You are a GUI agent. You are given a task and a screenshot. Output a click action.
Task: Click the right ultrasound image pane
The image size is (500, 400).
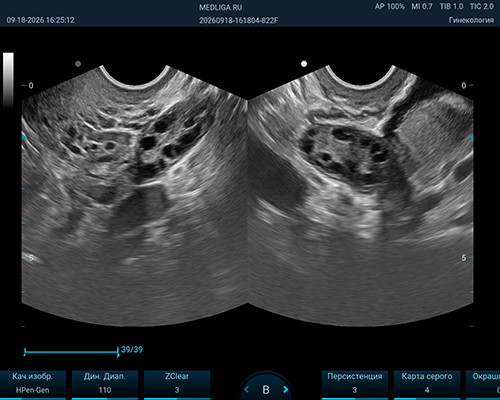[361, 197]
